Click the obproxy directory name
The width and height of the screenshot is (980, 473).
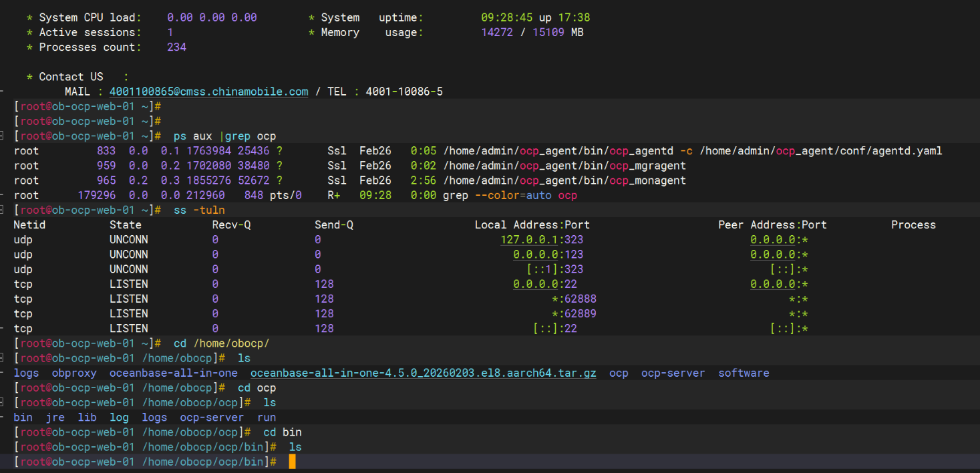(x=74, y=373)
